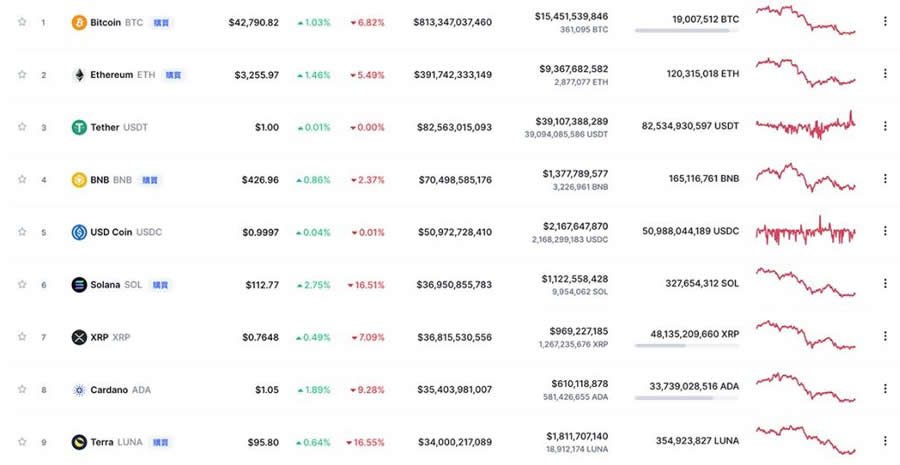The image size is (900, 465).
Task: Click the USD Coin logo icon
Action: point(79,232)
